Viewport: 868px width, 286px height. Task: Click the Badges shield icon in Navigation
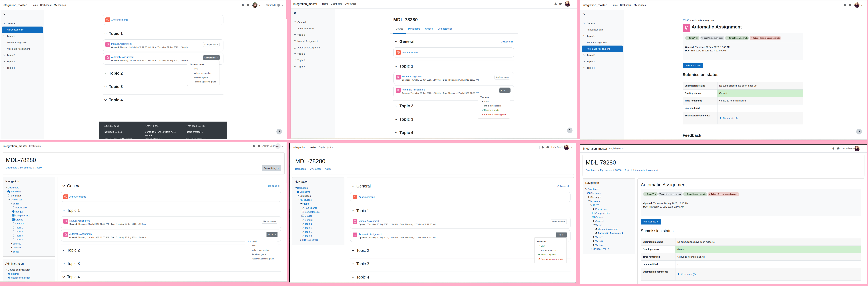pos(14,212)
